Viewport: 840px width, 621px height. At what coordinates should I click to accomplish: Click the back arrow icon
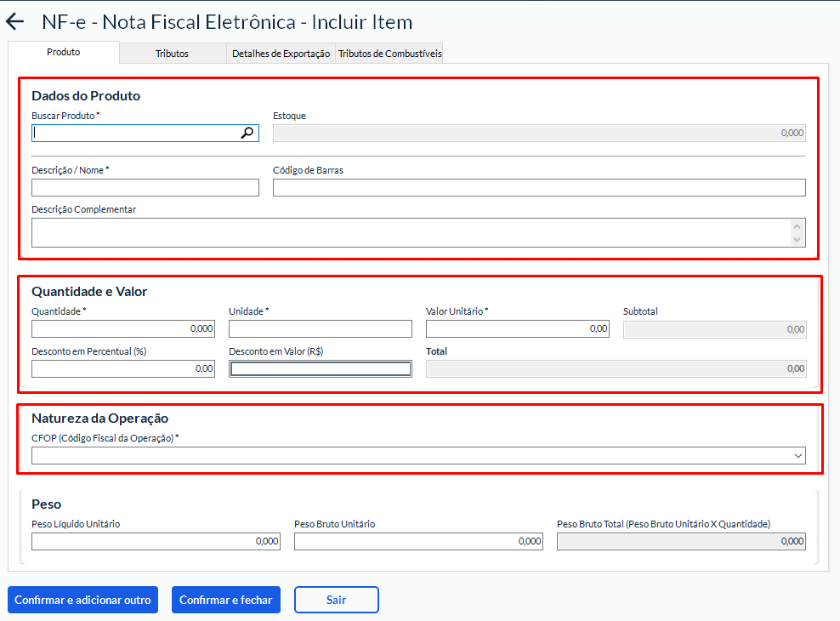[x=15, y=22]
